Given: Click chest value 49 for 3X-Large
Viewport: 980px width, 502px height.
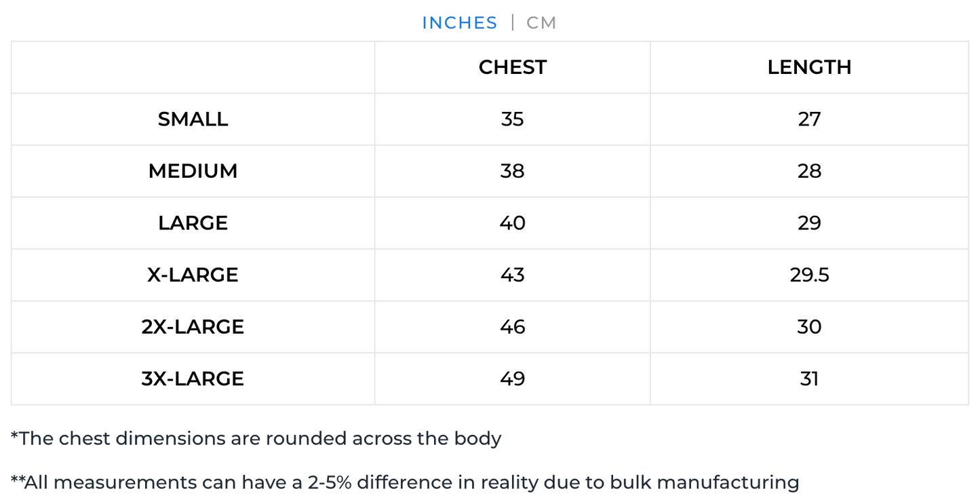Looking at the screenshot, I should [x=512, y=379].
